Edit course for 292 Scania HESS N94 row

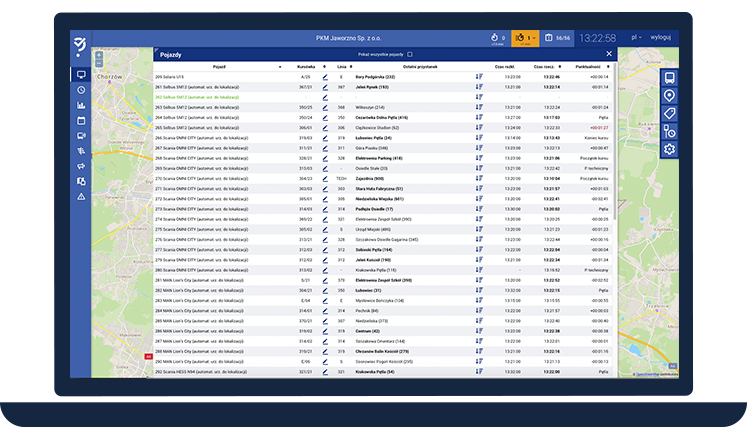(325, 372)
